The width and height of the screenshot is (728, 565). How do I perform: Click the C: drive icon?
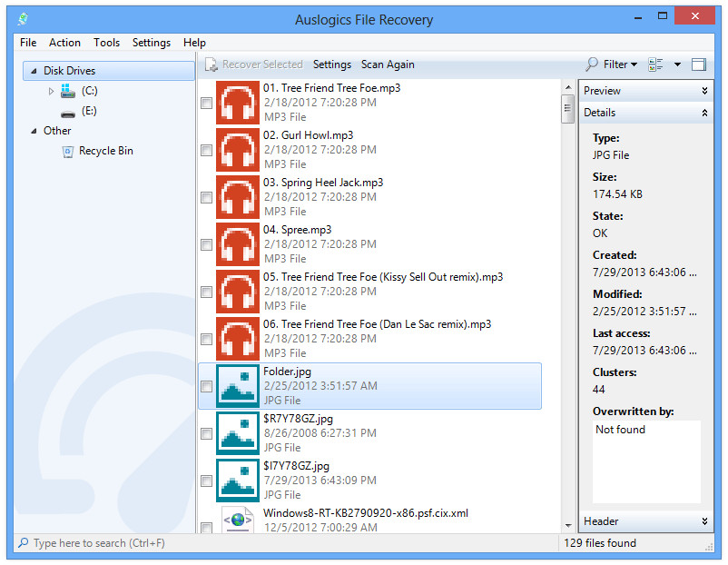68,91
